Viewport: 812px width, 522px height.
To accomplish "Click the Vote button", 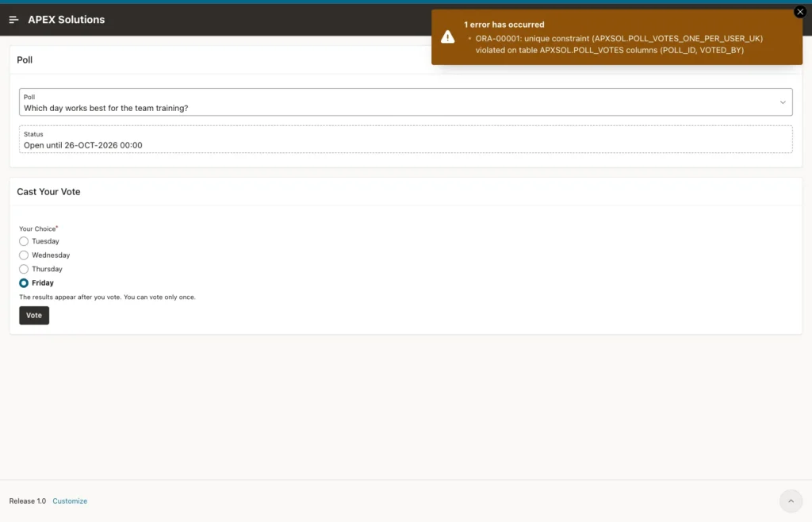I will coord(34,316).
